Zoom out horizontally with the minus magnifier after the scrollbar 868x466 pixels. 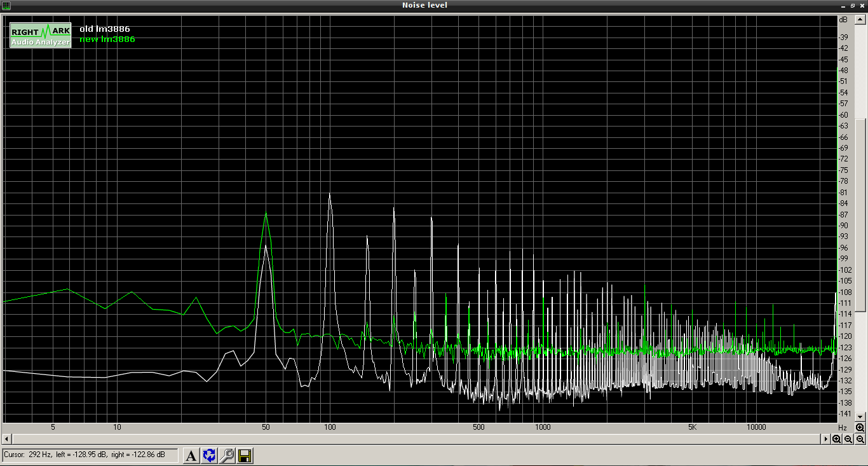click(x=848, y=439)
